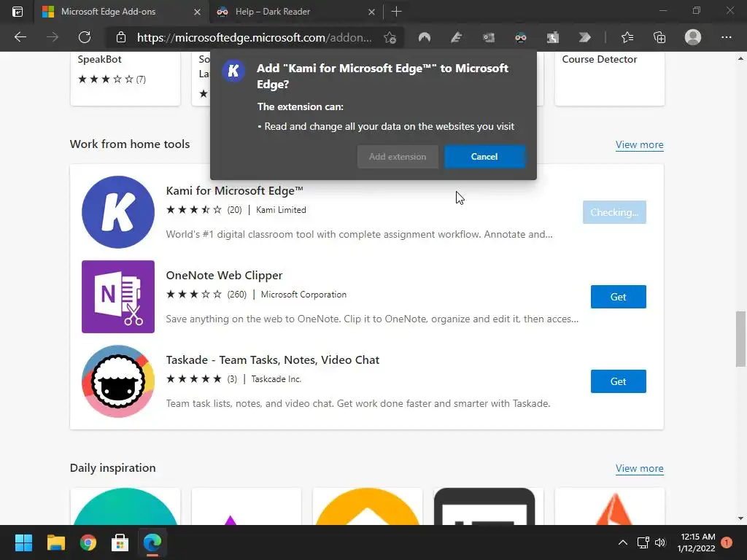The image size is (747, 560).
Task: Switch to Microsoft Edge Add-ons tab
Action: point(121,12)
